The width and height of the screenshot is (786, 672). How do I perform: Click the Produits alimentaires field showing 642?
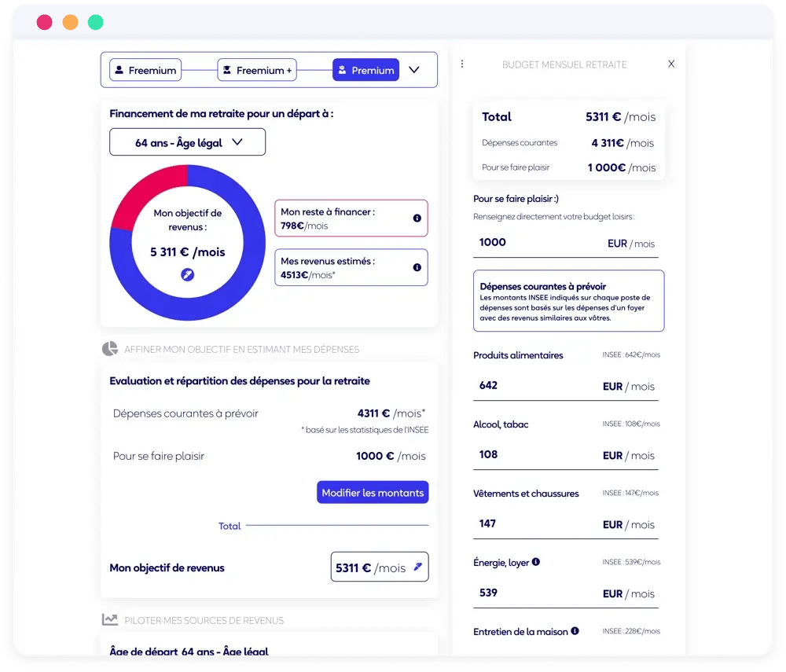[x=534, y=386]
